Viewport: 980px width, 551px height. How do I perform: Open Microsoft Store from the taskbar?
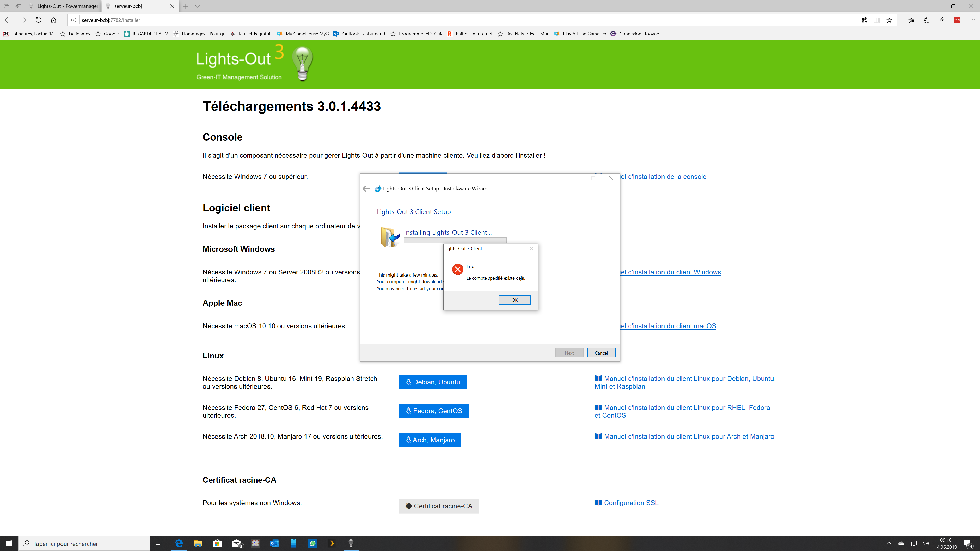point(217,543)
